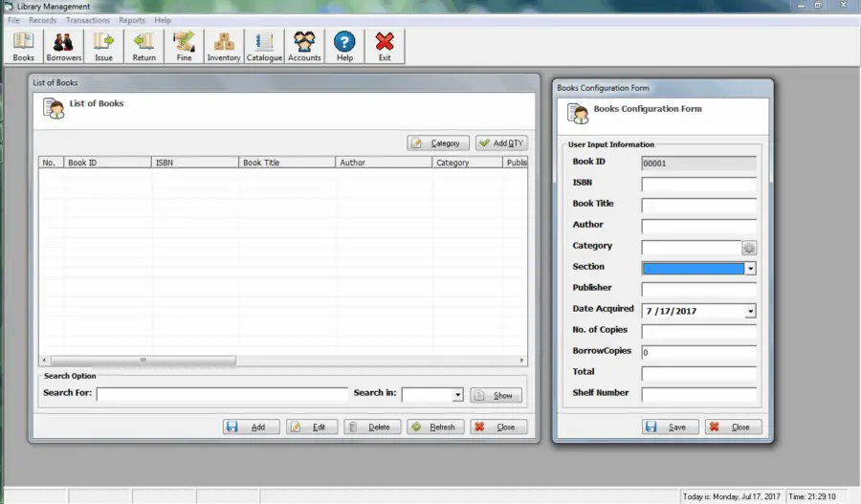861x504 pixels.
Task: Expand the Search in dropdown
Action: coord(457,395)
